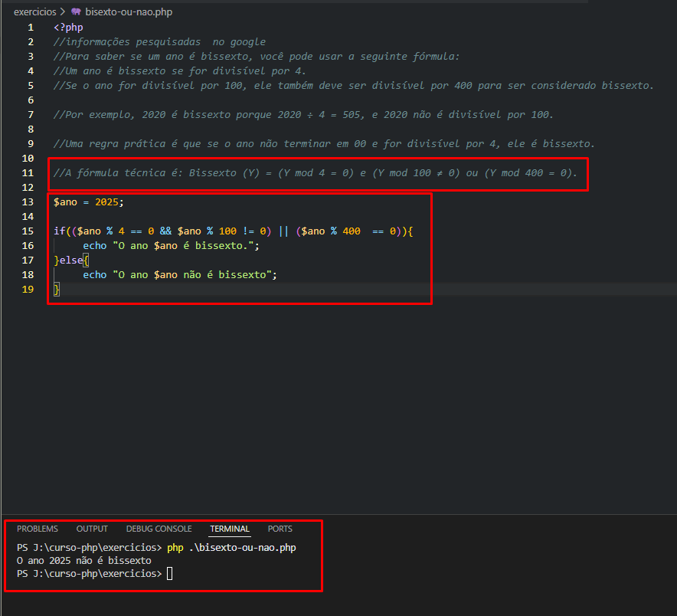Click the comment starting '//Se o ano for divisível por 100'
Viewport: 677px width, 616px height.
tap(354, 86)
